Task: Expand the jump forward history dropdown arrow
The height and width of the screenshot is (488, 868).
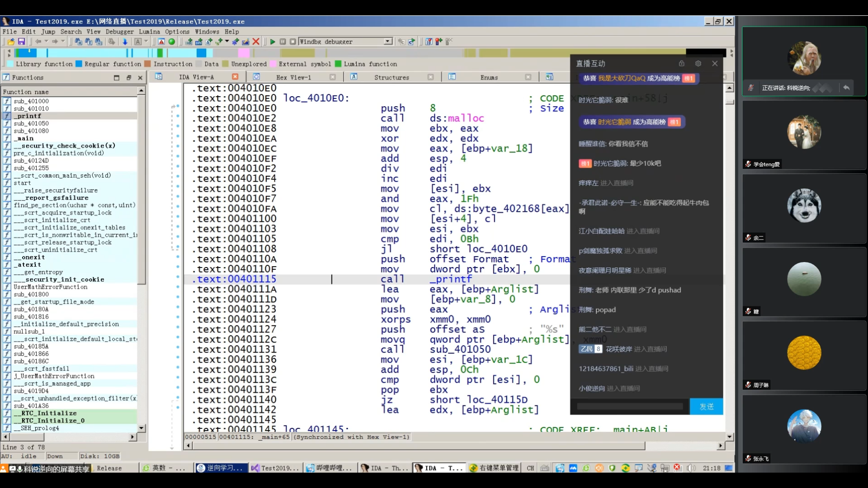Action: [63, 42]
